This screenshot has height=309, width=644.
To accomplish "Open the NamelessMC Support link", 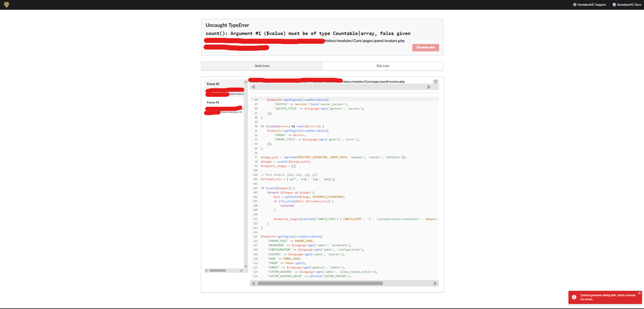I will pyautogui.click(x=589, y=5).
